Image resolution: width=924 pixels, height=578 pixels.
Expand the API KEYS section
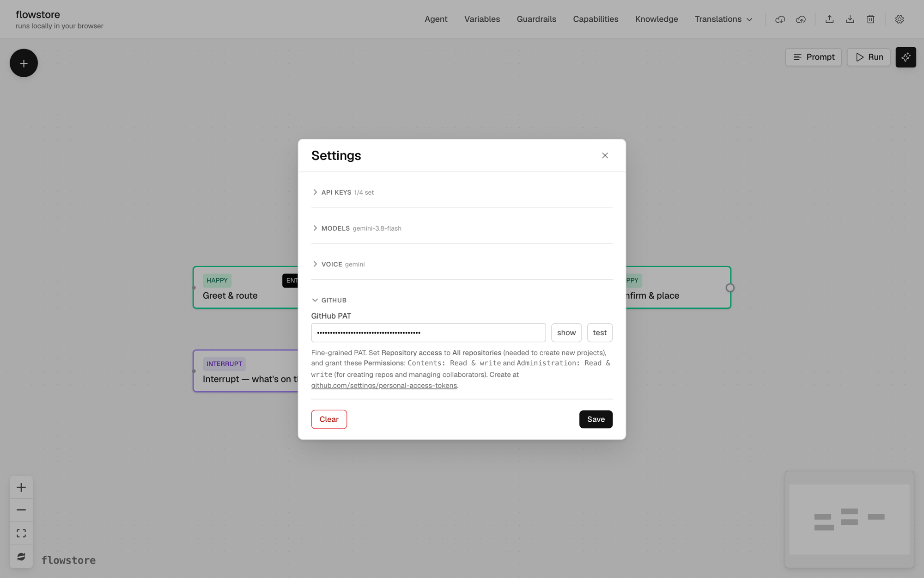click(x=343, y=192)
